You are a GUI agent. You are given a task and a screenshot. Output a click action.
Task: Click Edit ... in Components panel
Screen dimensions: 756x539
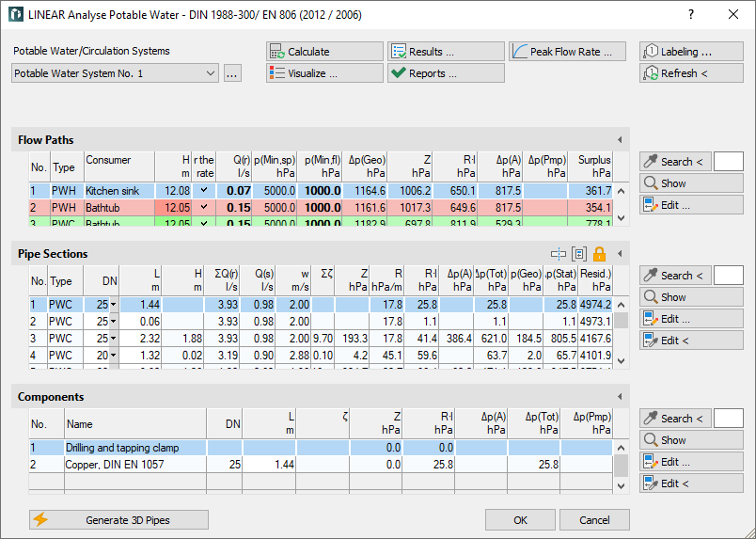691,462
